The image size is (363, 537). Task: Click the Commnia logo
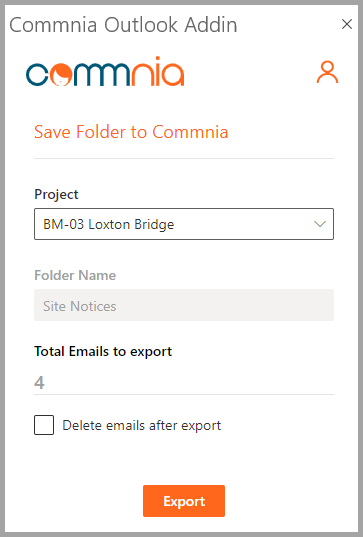pyautogui.click(x=105, y=72)
